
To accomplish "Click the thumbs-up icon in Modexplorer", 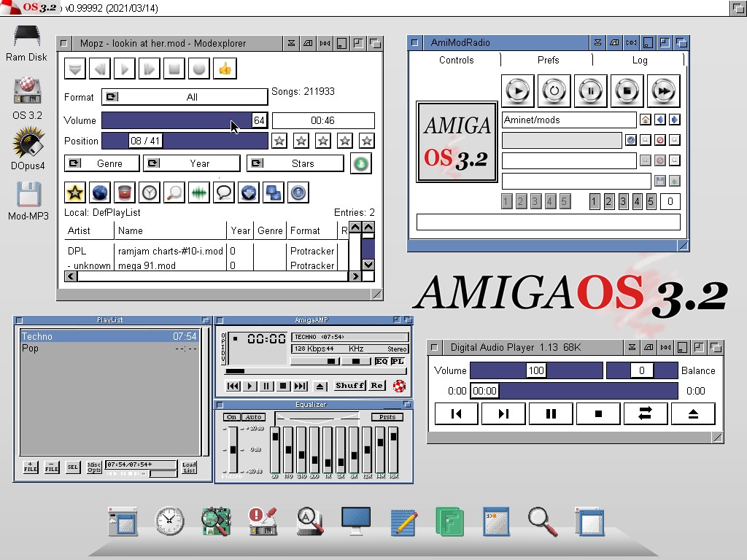I will coord(225,69).
